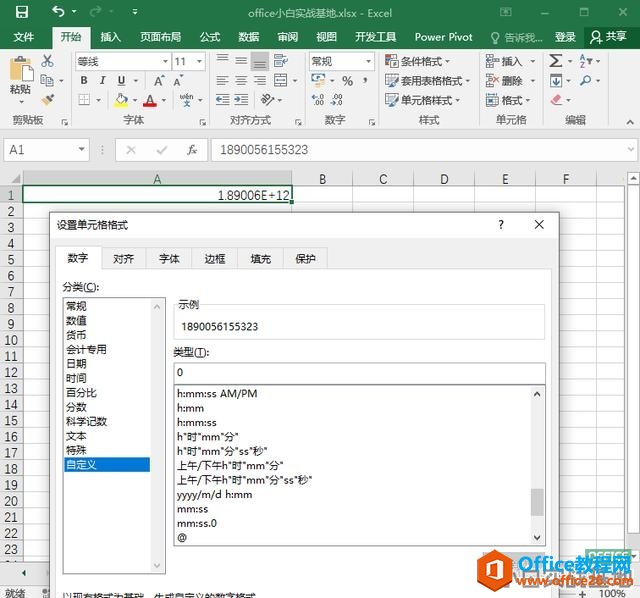Image resolution: width=640 pixels, height=598 pixels.
Task: Click the Increase Indent icon
Action: (241, 100)
